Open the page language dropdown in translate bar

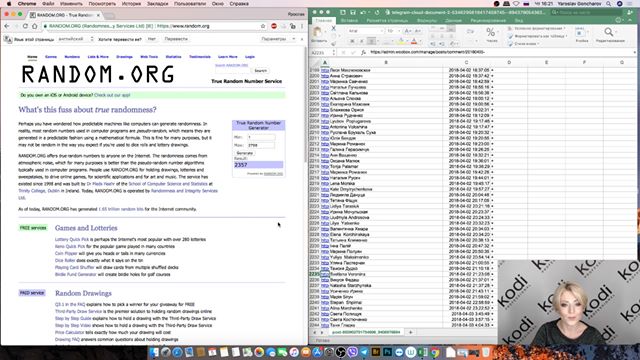(76, 39)
